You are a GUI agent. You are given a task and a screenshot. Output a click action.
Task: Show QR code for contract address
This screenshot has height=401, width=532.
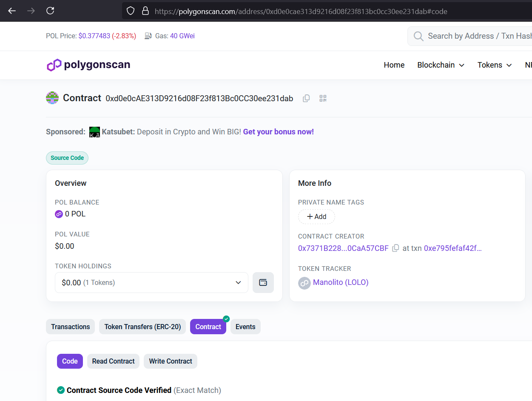click(323, 99)
